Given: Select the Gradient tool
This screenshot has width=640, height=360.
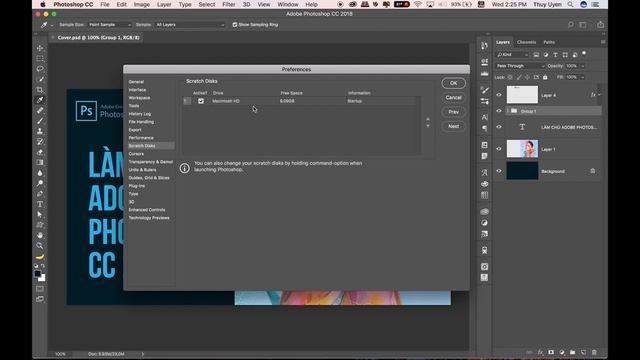Looking at the screenshot, I should 40,162.
